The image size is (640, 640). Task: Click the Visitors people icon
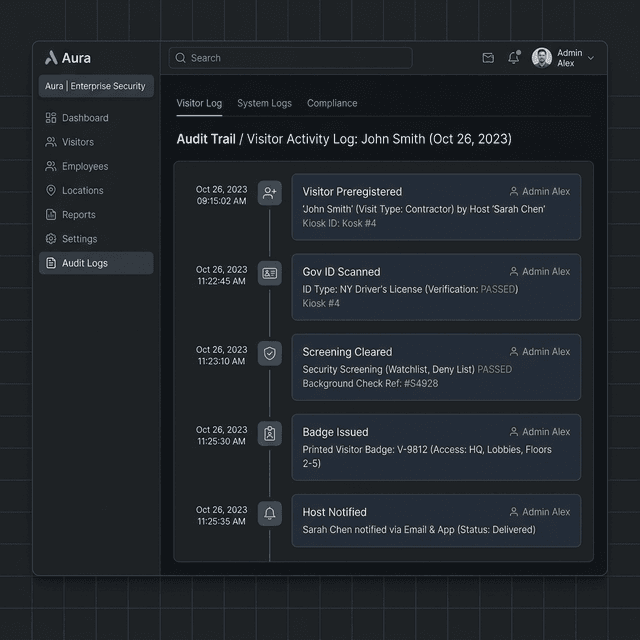[51, 142]
